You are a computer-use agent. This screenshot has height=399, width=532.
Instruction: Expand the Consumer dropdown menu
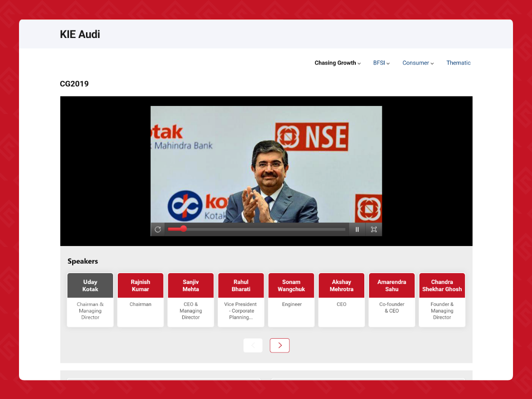pos(418,63)
